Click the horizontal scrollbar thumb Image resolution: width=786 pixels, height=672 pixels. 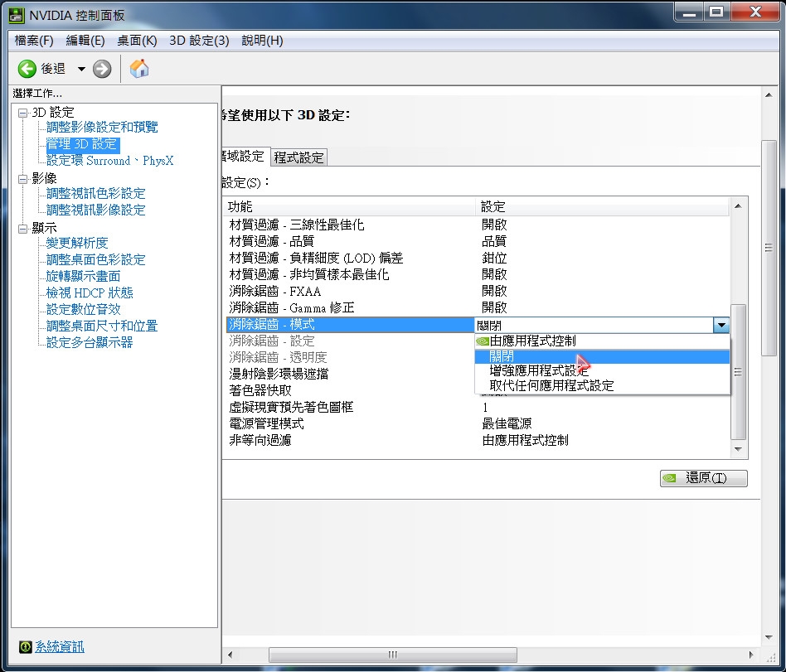(392, 655)
